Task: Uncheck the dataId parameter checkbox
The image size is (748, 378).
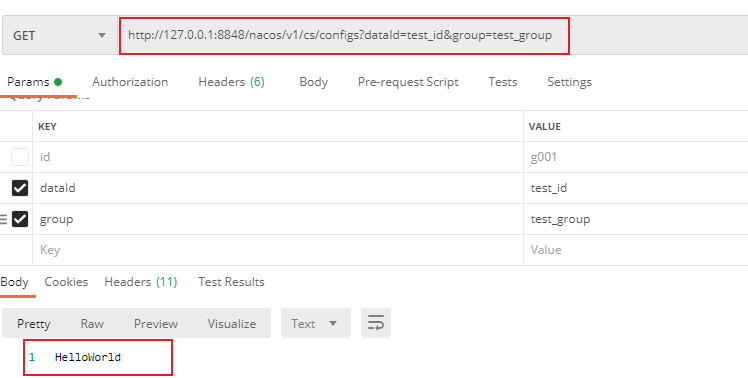Action: click(x=20, y=188)
